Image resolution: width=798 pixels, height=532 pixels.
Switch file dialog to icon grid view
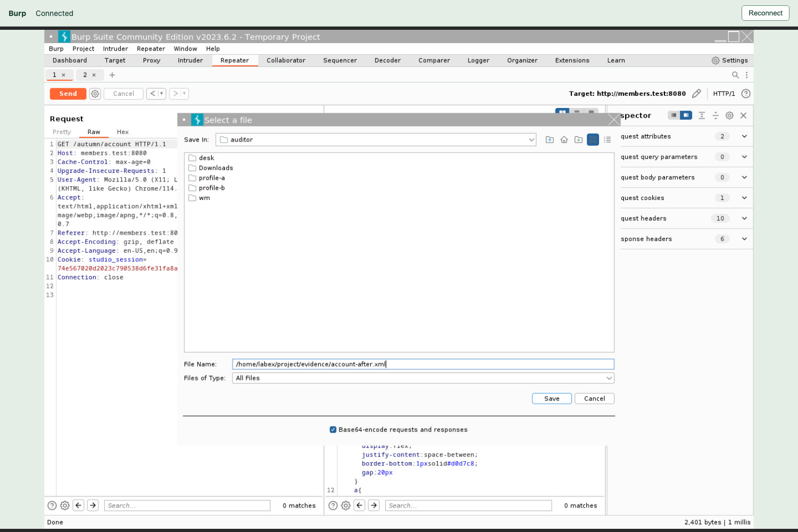pyautogui.click(x=593, y=140)
